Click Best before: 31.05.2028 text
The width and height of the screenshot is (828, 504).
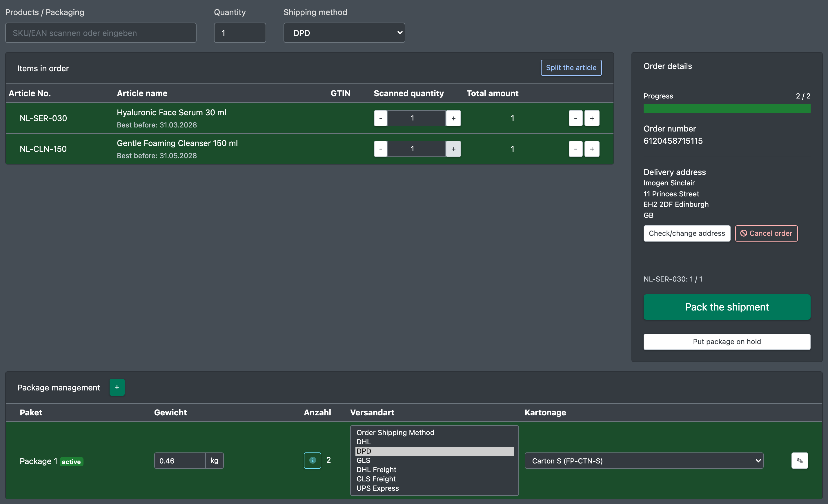coord(157,156)
